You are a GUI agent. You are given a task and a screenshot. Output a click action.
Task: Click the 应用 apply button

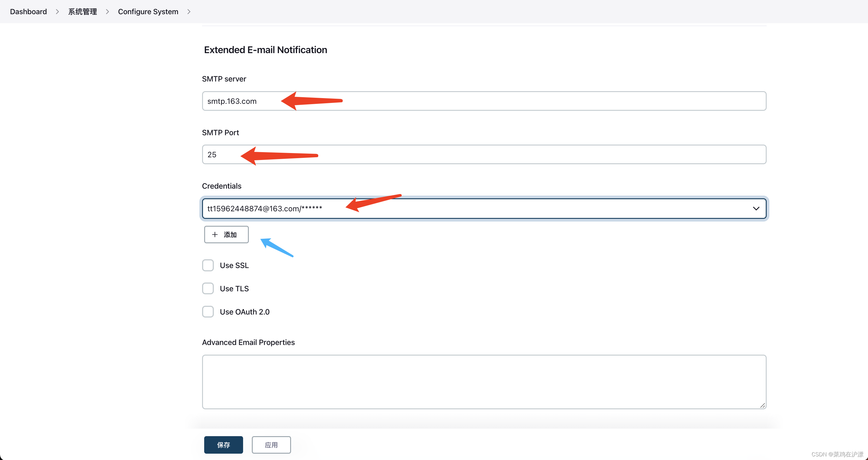pos(271,445)
